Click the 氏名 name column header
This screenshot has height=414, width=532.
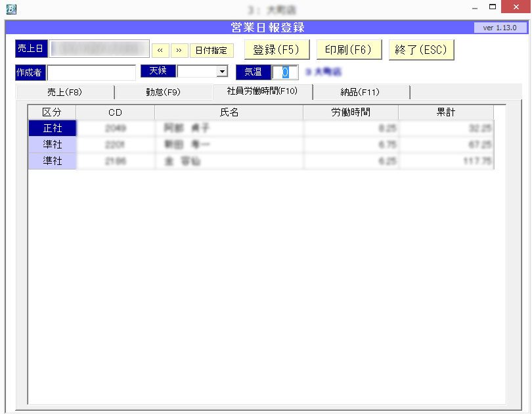point(229,112)
